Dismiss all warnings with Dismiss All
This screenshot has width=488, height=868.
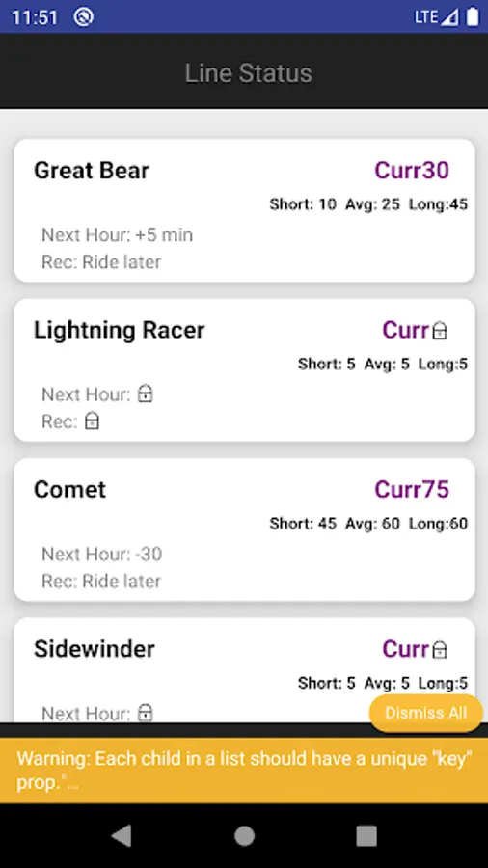click(426, 713)
